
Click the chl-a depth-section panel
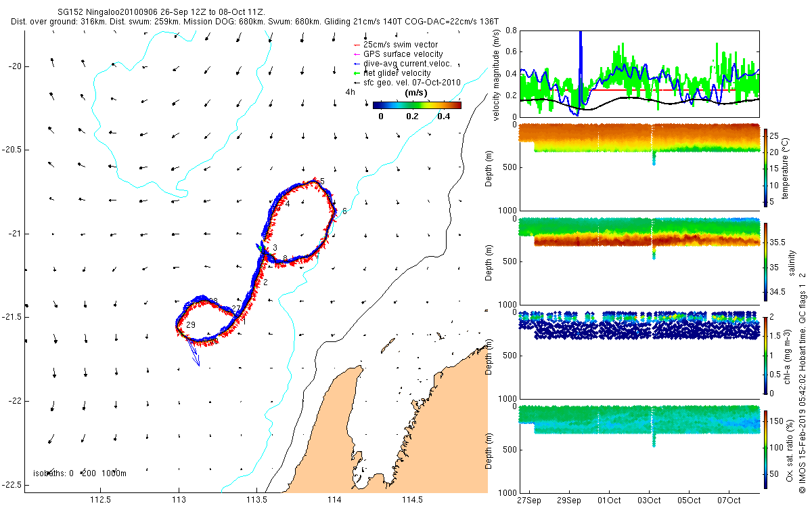point(639,356)
